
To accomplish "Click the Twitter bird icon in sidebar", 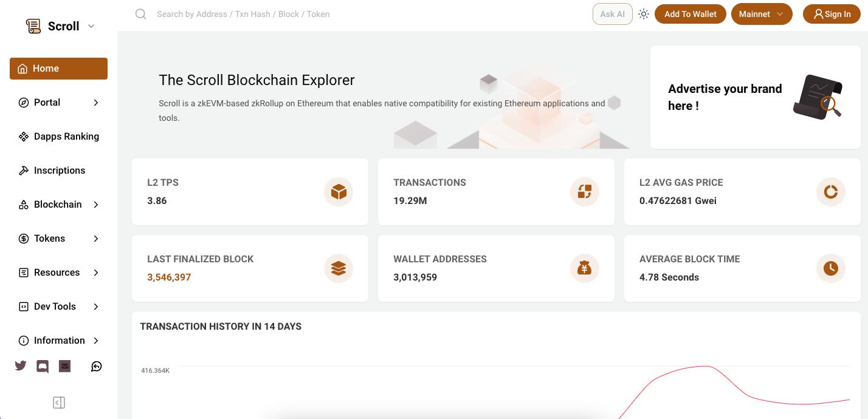I will tap(21, 366).
